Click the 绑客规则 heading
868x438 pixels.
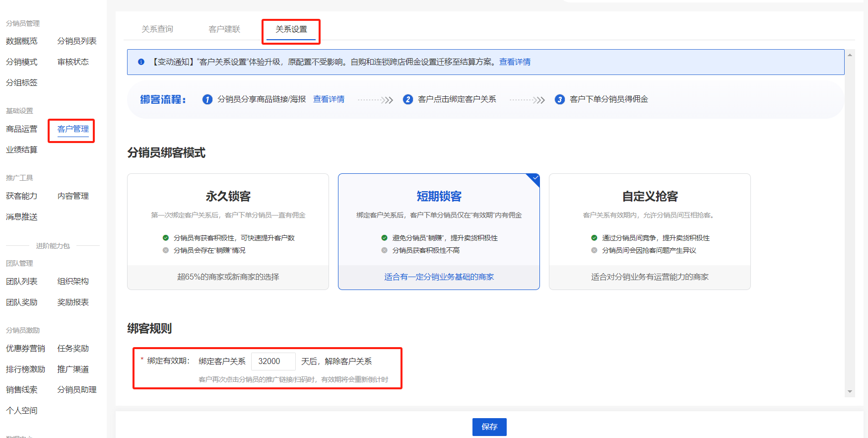[x=149, y=329]
